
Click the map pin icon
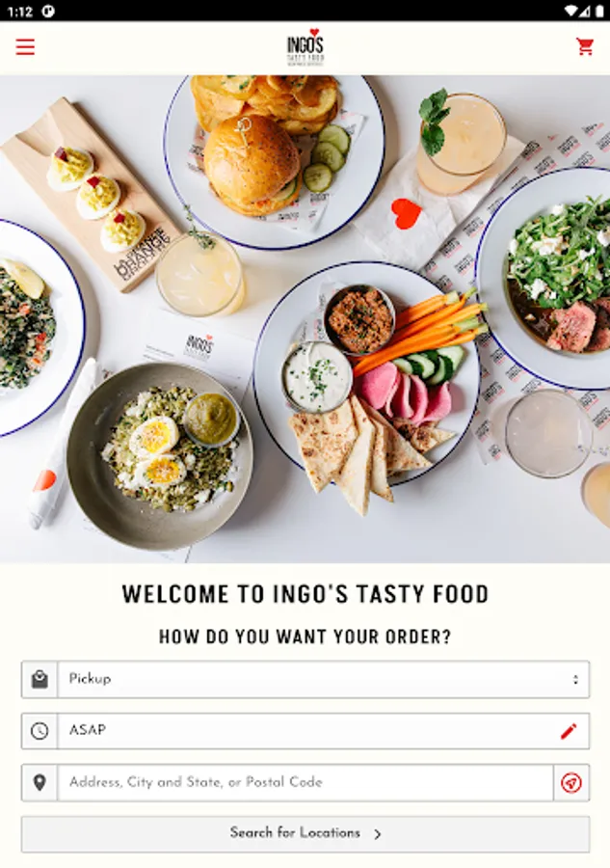pyautogui.click(x=40, y=783)
